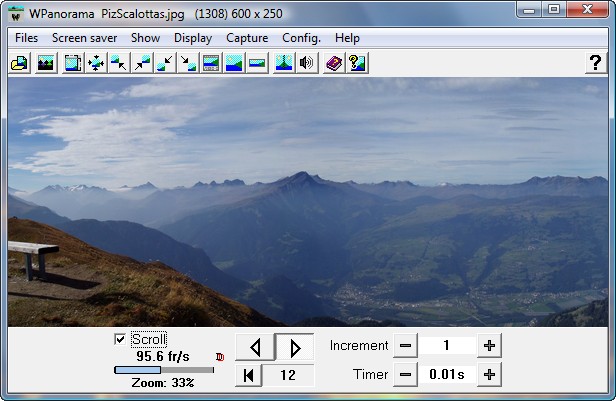Decrease the Increment value
Viewport: 616px width, 401px height.
405,346
